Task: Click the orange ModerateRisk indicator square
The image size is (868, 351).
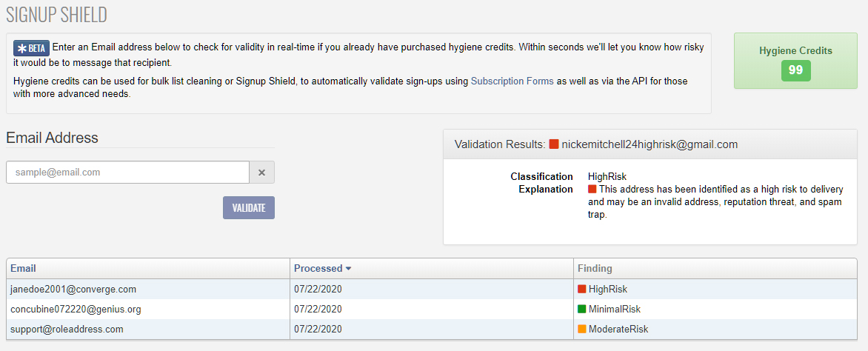Action: tap(582, 329)
